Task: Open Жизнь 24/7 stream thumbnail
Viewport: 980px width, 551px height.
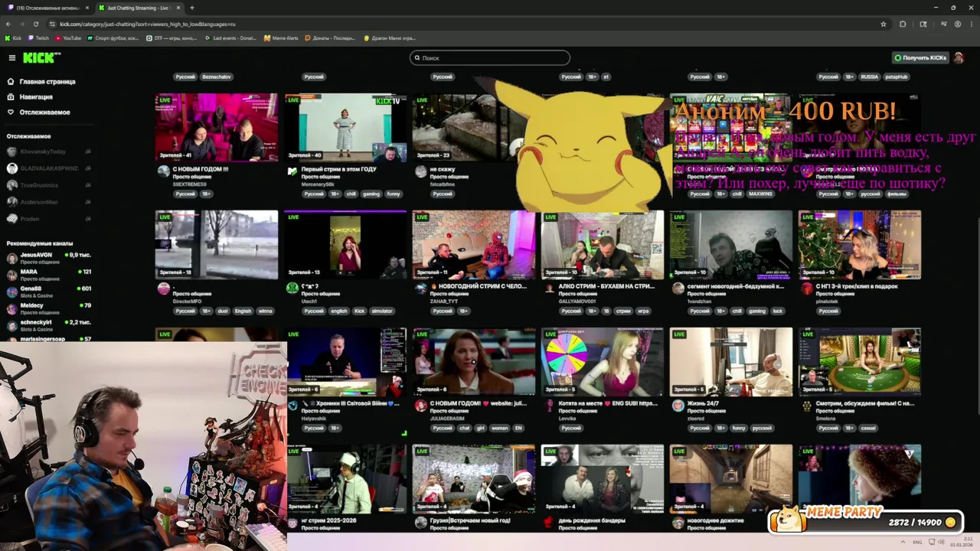Action: click(731, 362)
